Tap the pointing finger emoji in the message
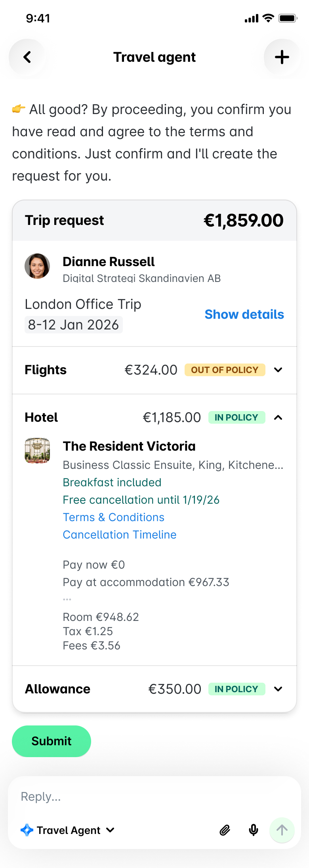309x868 pixels. 19,110
